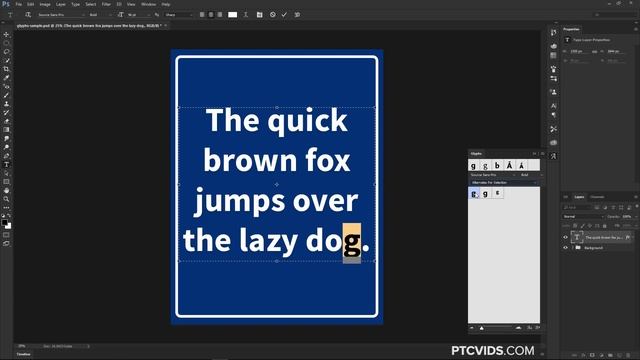Open the Filter menu
640x360 pixels.
click(106, 4)
